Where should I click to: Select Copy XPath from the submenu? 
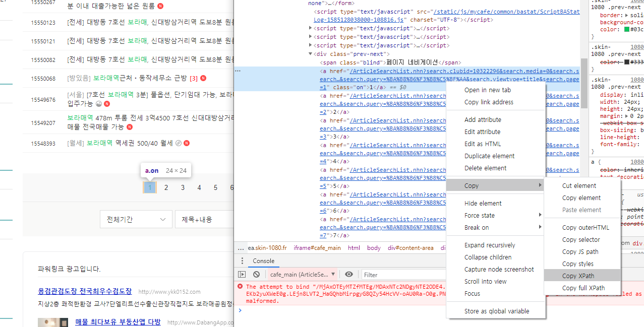[582, 276]
